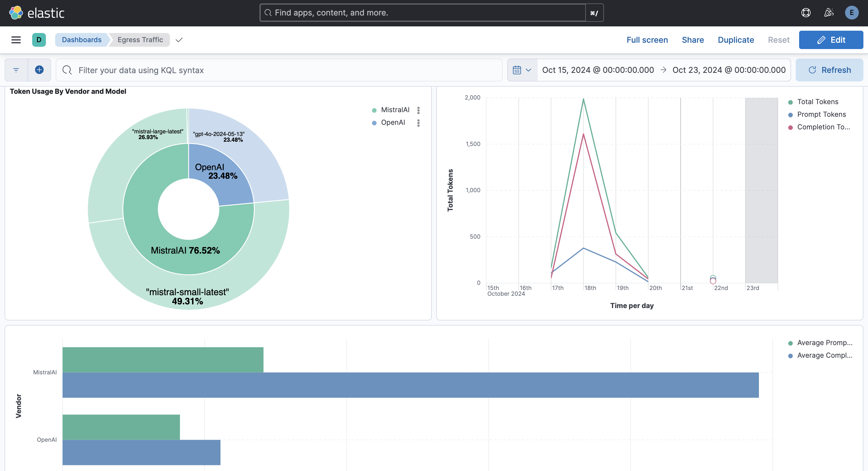The height and width of the screenshot is (471, 868).
Task: Click the MistralAI vendor axis label
Action: 45,372
